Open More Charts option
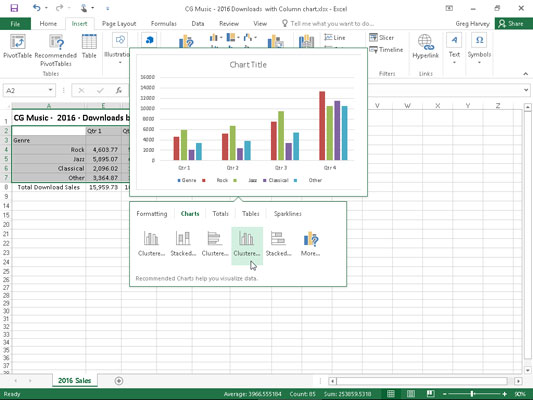Screen dimensions: 533x400 coord(310,243)
